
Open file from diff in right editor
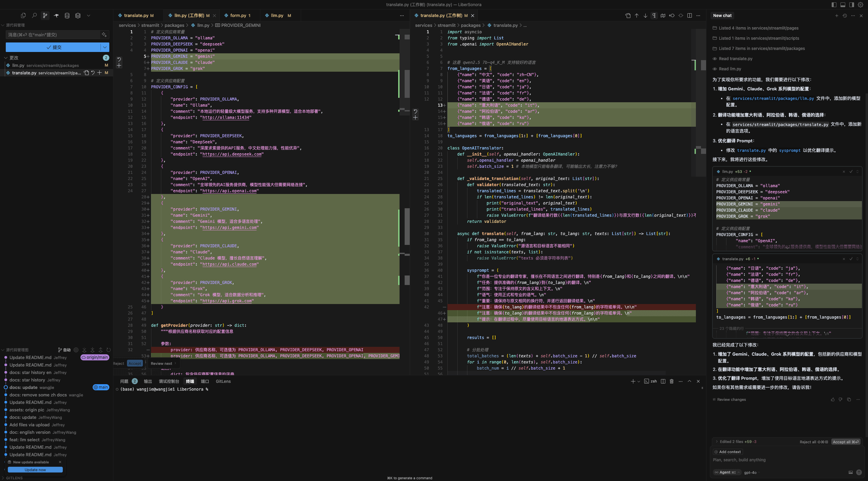[628, 16]
